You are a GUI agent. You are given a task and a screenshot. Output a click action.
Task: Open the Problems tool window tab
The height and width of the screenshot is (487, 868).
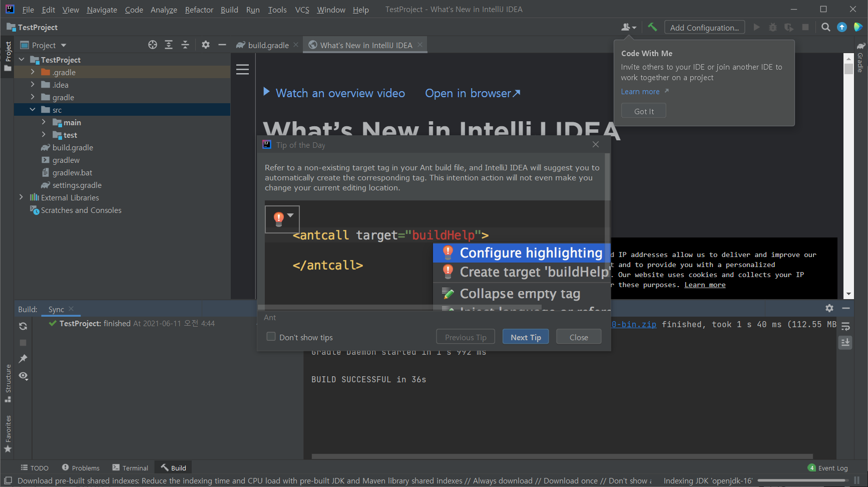point(81,468)
